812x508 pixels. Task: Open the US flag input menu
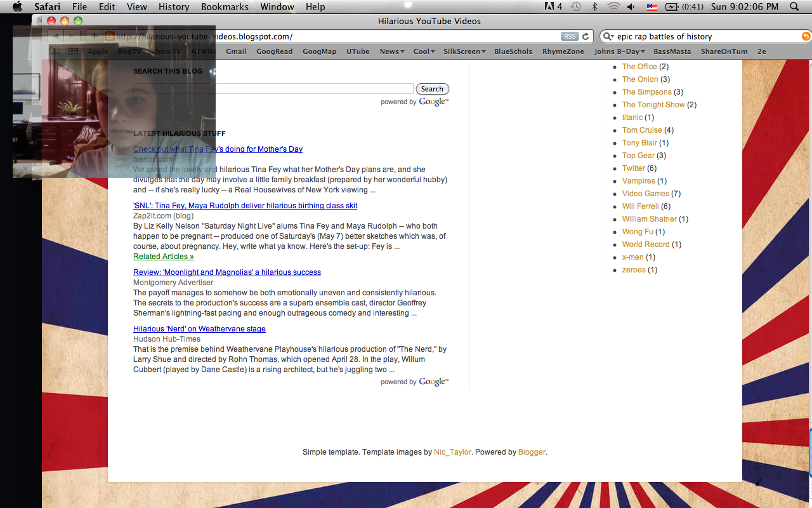[x=652, y=7]
